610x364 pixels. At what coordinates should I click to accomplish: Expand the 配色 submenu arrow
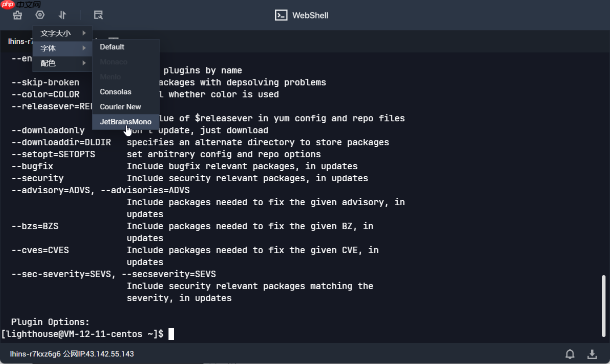tap(84, 63)
